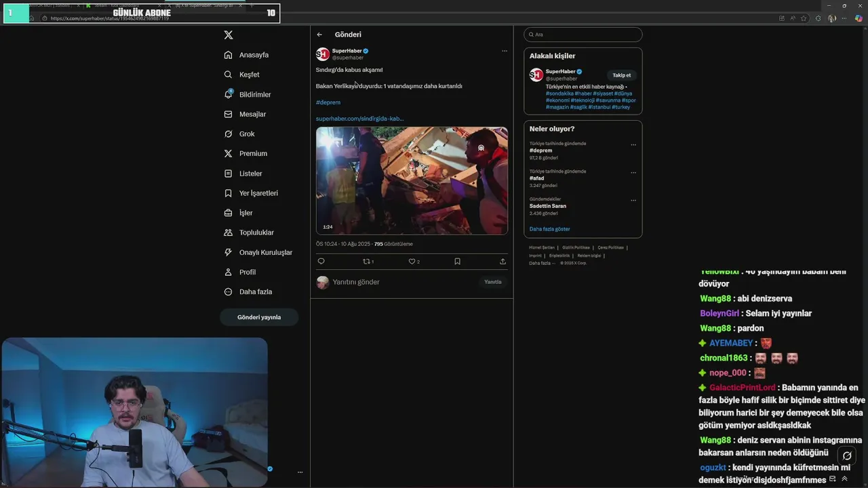The width and height of the screenshot is (868, 488).
Task: Bookmark the SuperHaber post
Action: click(457, 261)
